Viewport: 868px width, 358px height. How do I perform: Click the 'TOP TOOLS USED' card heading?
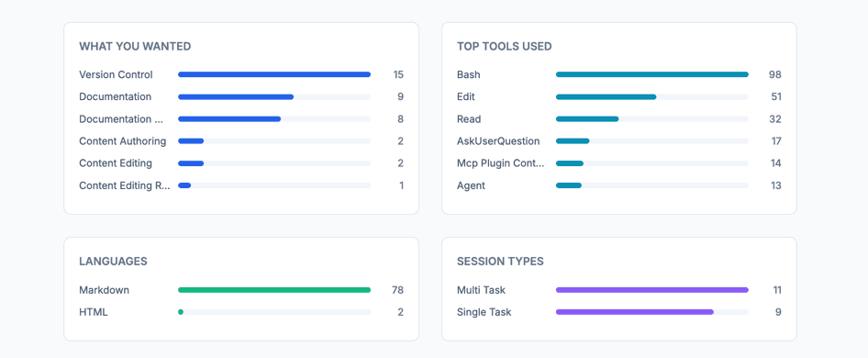[505, 47]
